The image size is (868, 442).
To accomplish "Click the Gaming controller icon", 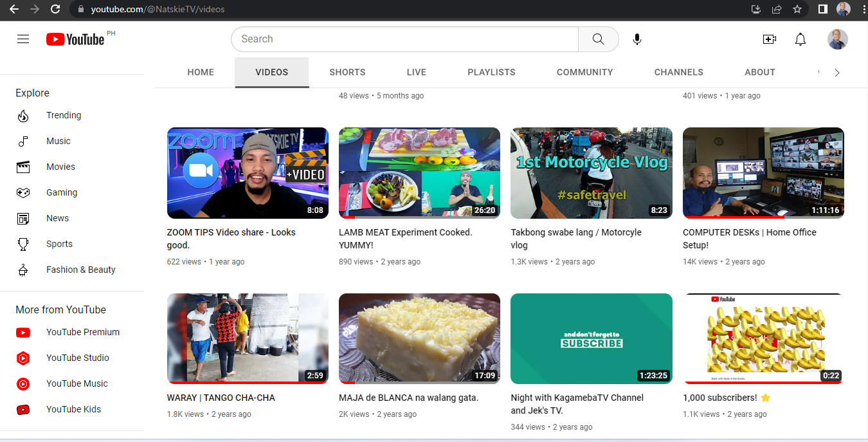I will tap(23, 193).
